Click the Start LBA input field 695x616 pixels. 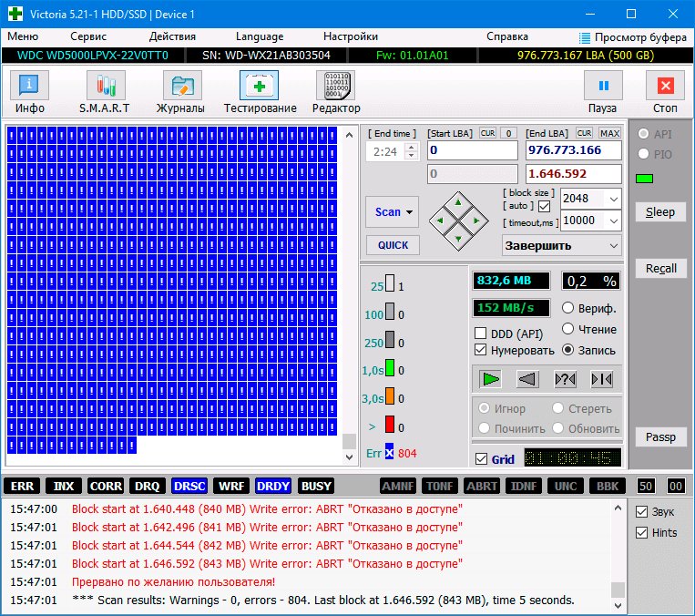472,150
